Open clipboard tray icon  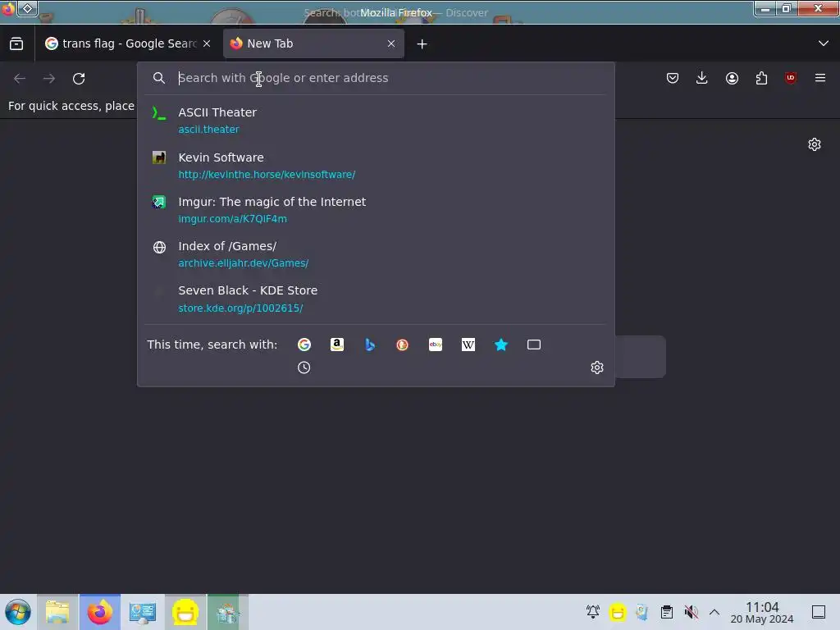click(666, 612)
